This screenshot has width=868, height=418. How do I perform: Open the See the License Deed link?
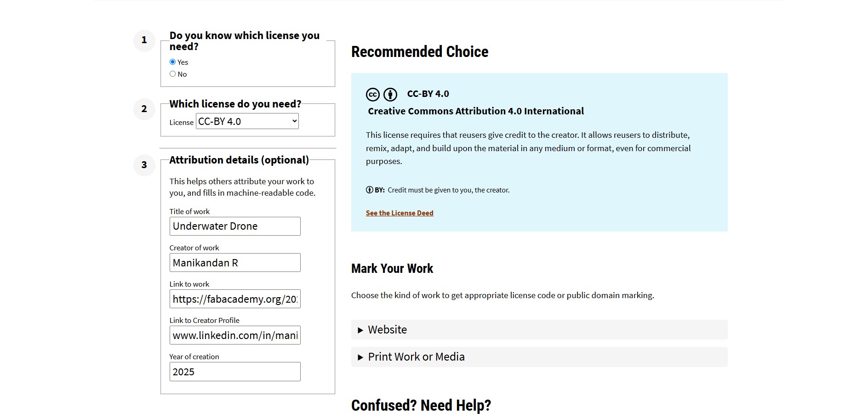click(x=400, y=213)
